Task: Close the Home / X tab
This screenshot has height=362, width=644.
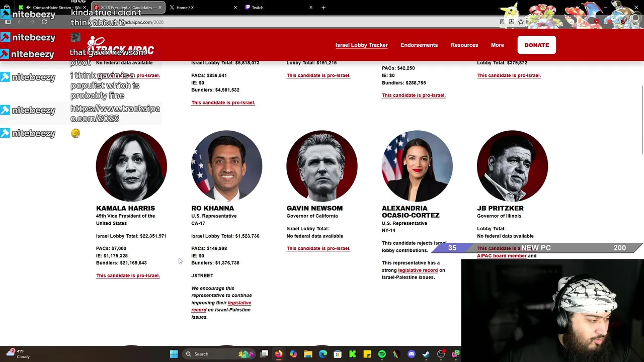Action: pos(235,8)
